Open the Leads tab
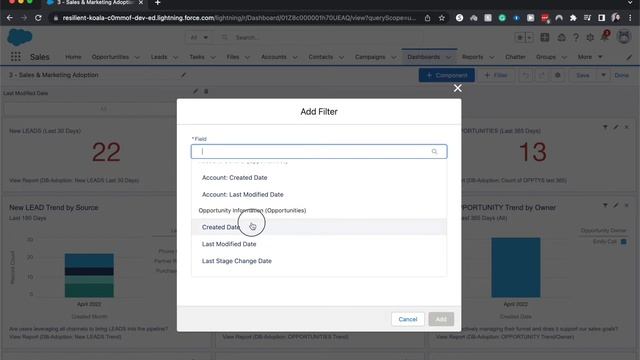 pos(159,57)
